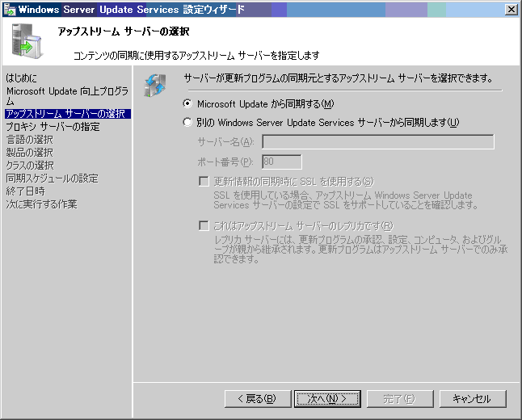522x420 pixels.
Task: Click 'コンテンツの同期に使用する' header description text
Action: 196,55
